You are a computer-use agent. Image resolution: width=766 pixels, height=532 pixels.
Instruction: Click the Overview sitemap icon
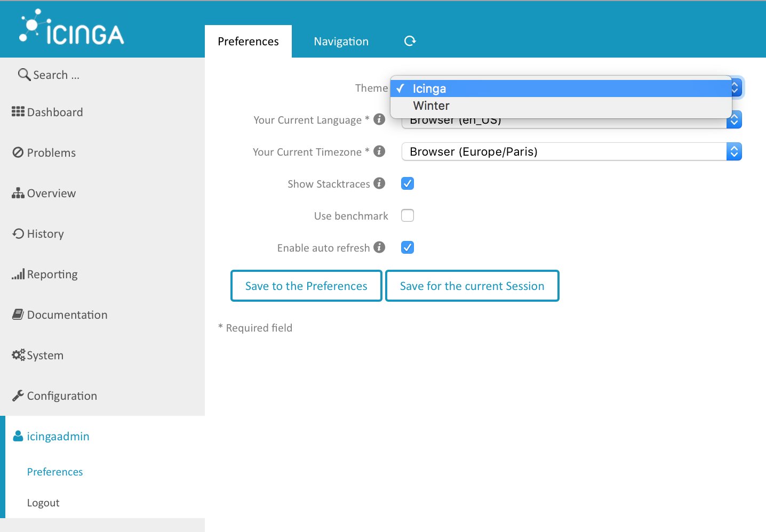coord(18,193)
